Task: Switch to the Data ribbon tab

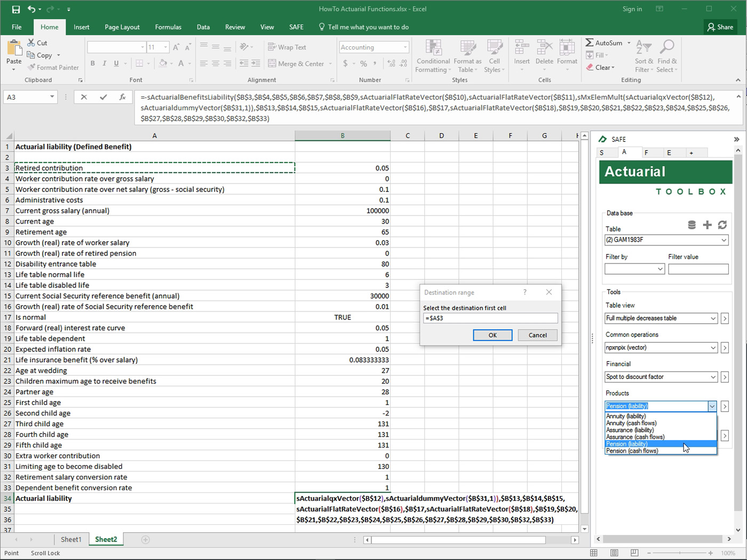Action: pos(203,27)
